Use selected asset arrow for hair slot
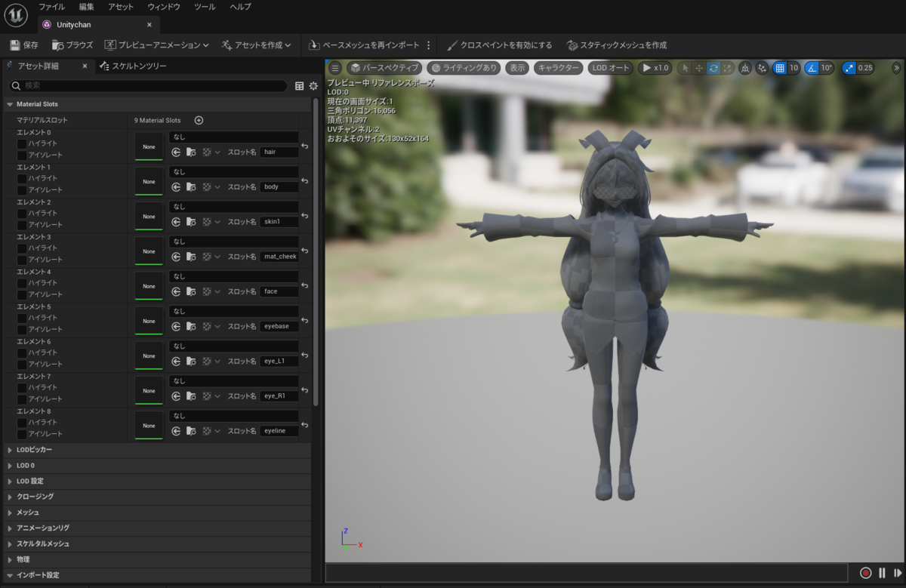The width and height of the screenshot is (906, 588). (x=176, y=152)
